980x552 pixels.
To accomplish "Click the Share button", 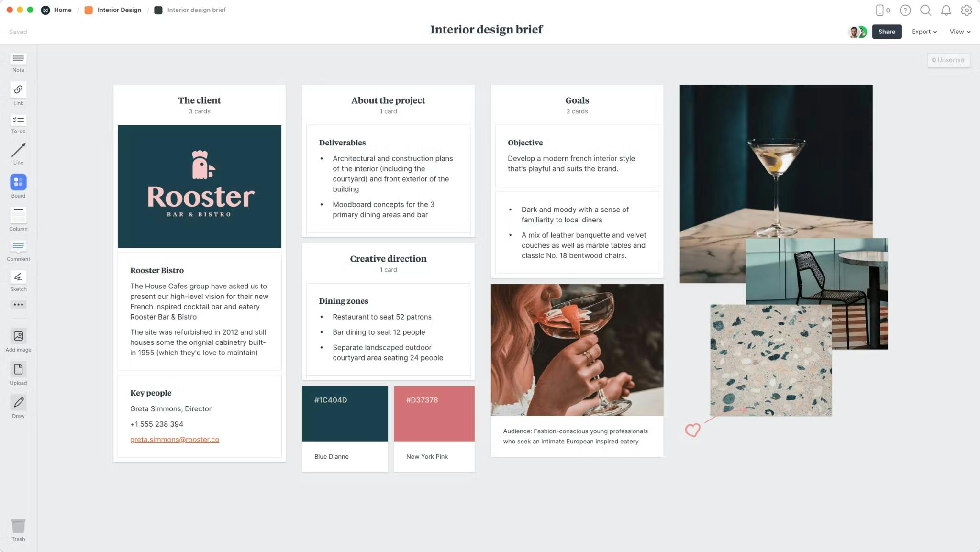I will tap(886, 32).
